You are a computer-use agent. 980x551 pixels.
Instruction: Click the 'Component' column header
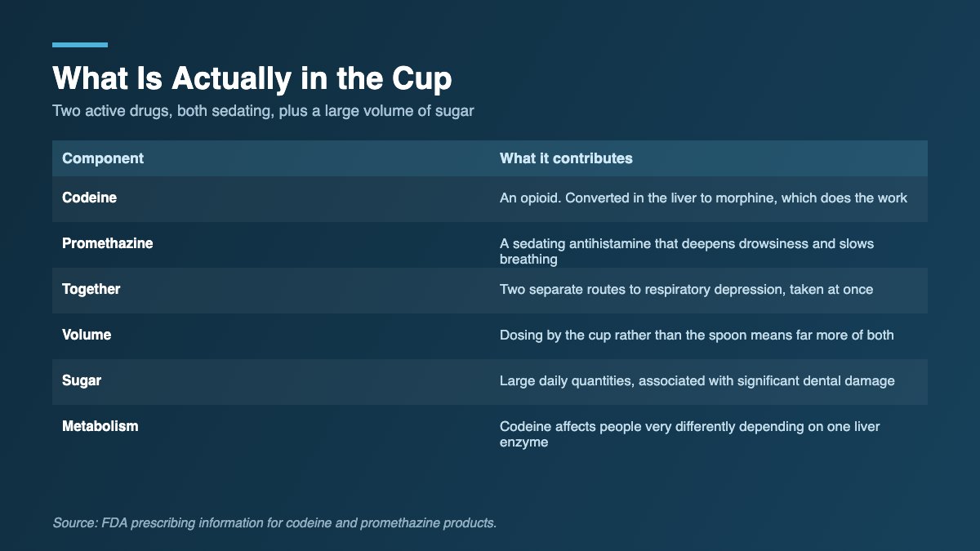pyautogui.click(x=103, y=158)
